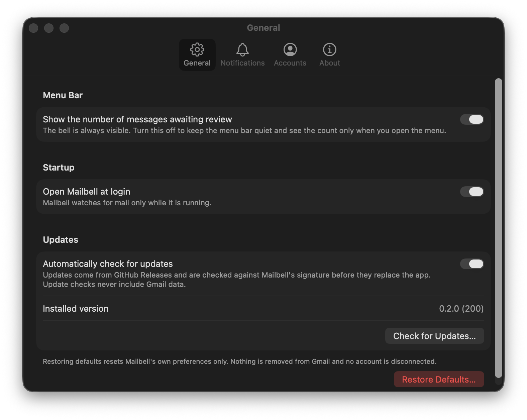Go to the Accounts tab label
527x420 pixels.
click(290, 63)
